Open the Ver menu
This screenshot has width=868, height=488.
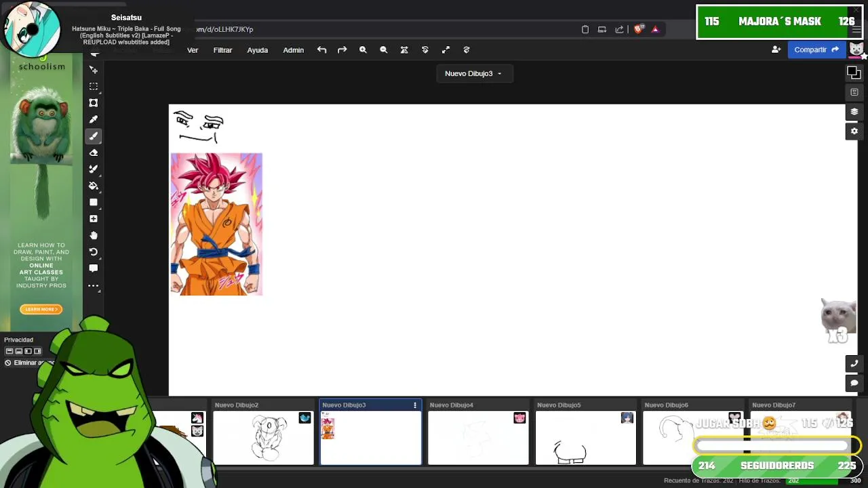point(193,49)
